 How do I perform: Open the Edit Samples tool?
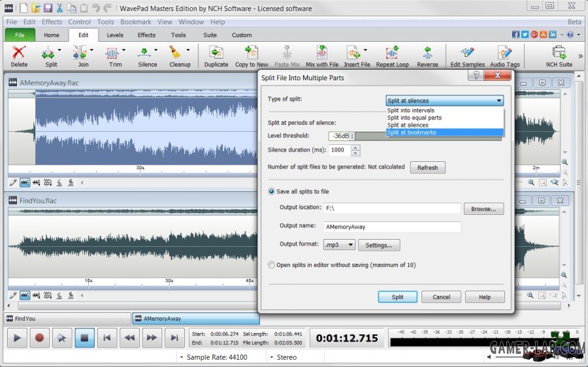tap(468, 56)
